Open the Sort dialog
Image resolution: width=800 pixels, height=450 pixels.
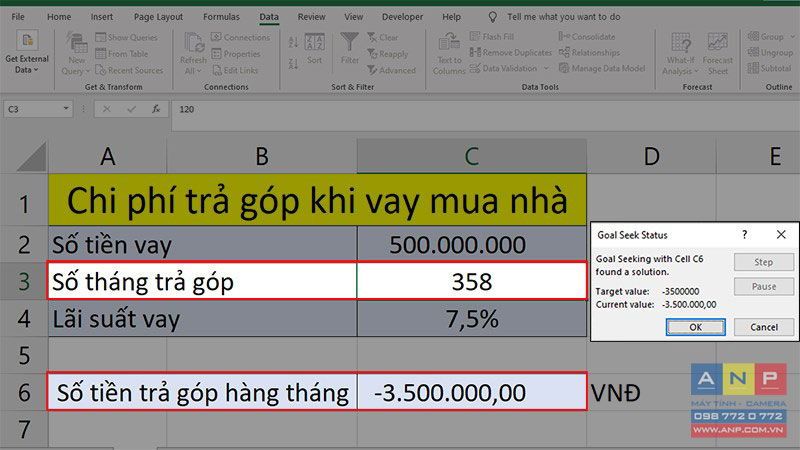tap(314, 49)
